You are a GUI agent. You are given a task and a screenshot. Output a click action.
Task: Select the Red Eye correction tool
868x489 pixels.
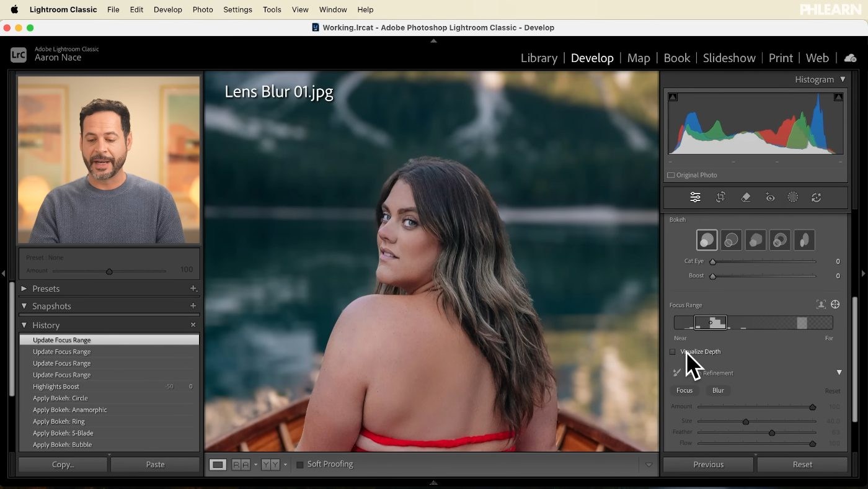[769, 197]
